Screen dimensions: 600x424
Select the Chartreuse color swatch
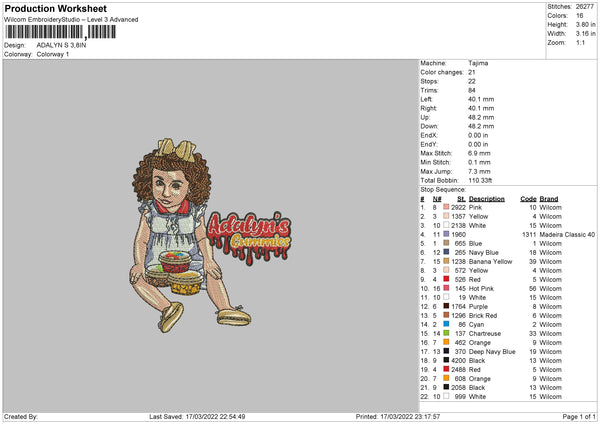(446, 333)
